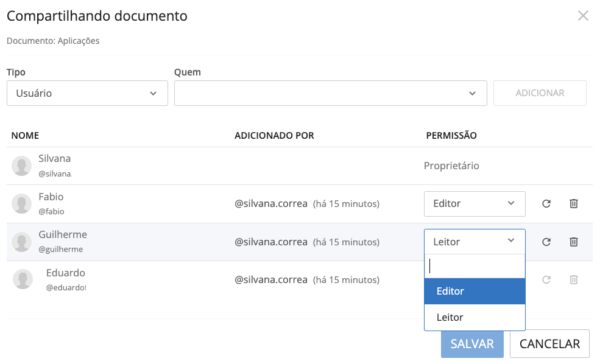Image resolution: width=600 pixels, height=364 pixels.
Task: Close the sharing dialog with X
Action: (x=583, y=16)
